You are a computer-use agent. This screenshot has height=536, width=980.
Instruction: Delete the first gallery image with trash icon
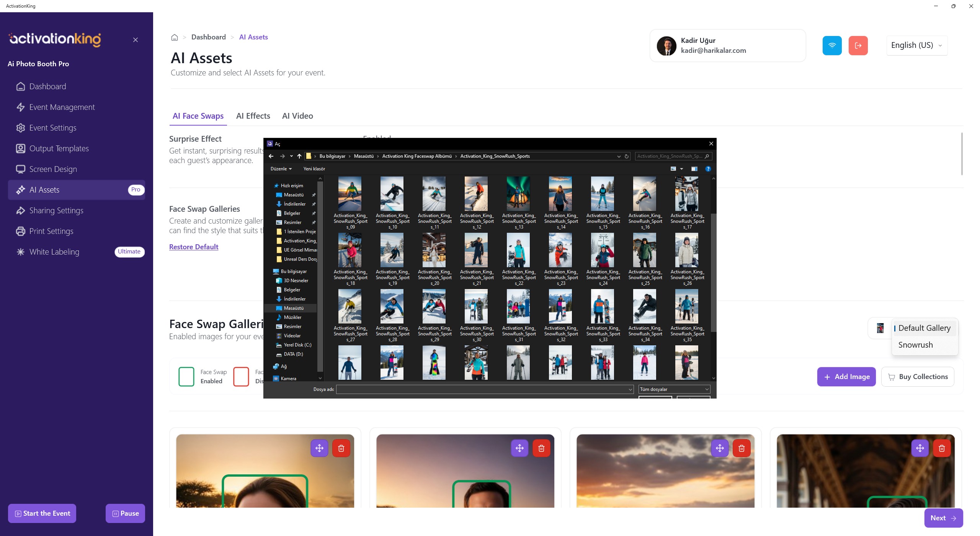point(341,448)
